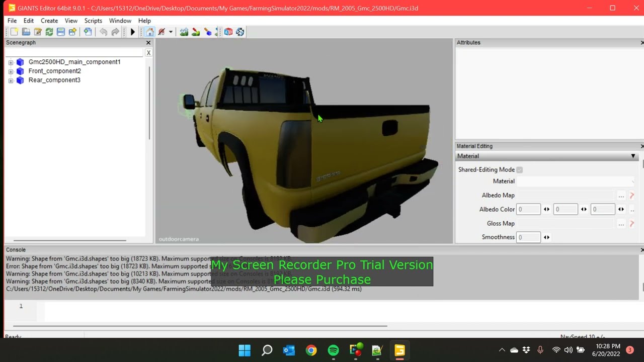Click the first Albedo Color value field

pos(528,209)
